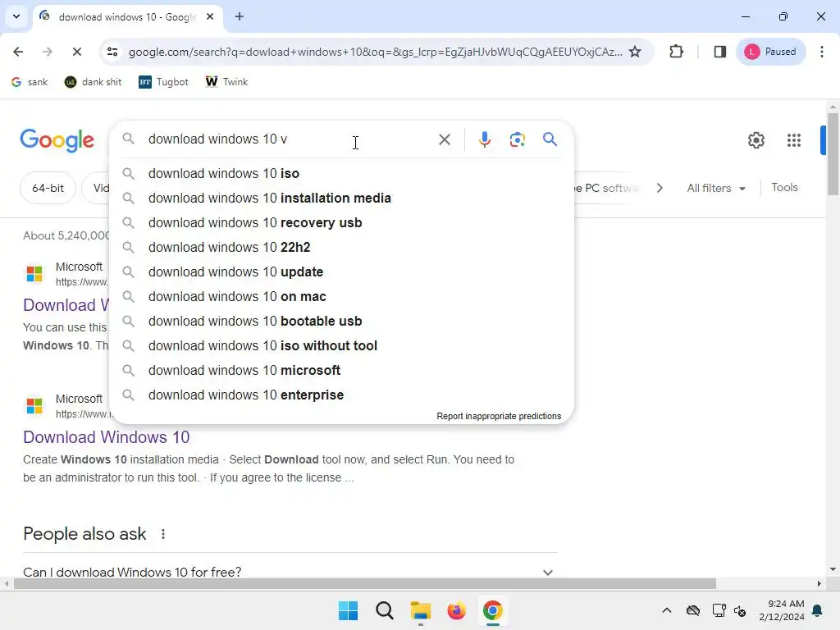Click the Google logo
The image size is (840, 630).
tap(57, 140)
